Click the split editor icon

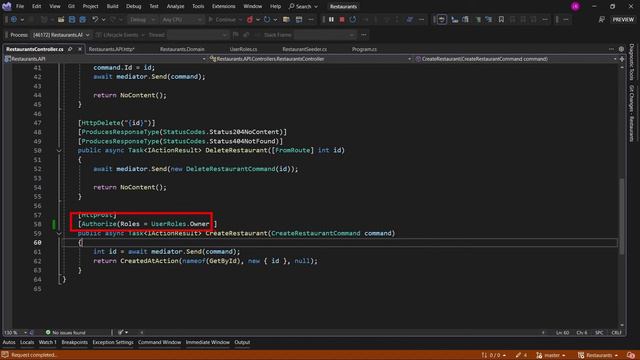622,59
